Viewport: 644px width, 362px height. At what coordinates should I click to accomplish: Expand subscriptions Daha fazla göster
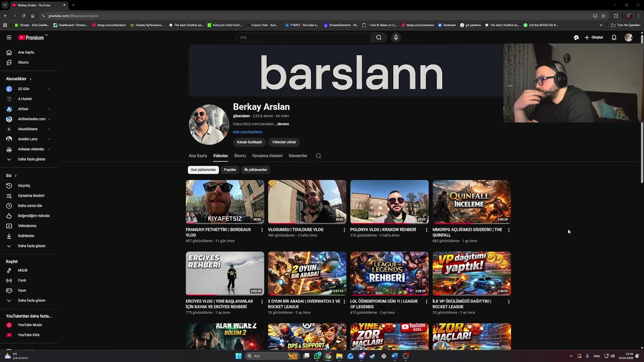click(x=29, y=159)
